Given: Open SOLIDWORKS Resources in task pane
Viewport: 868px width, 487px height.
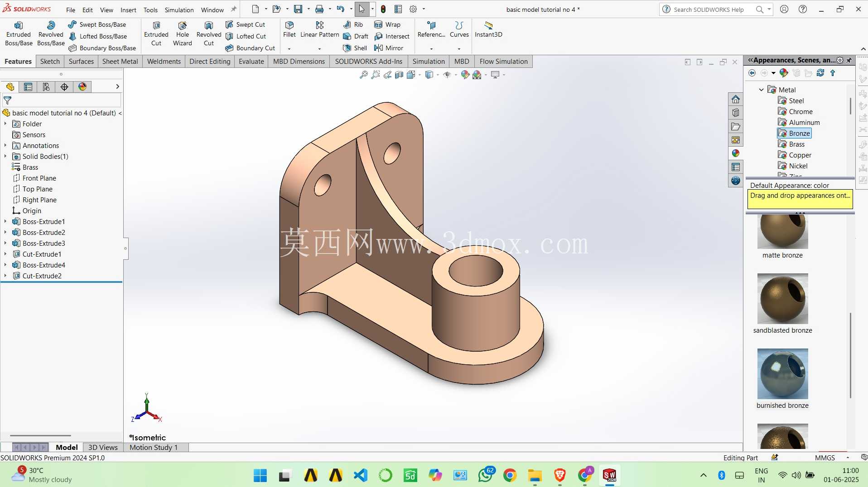Looking at the screenshot, I should 736,99.
